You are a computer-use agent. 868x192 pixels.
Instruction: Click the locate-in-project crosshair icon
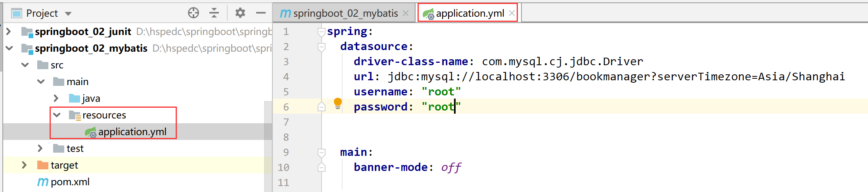point(194,13)
